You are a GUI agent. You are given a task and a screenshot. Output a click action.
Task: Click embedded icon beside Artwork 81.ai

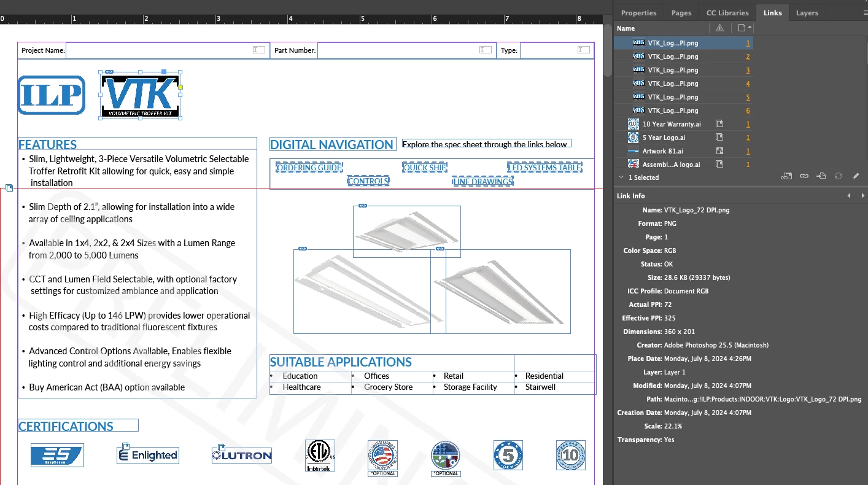click(719, 151)
